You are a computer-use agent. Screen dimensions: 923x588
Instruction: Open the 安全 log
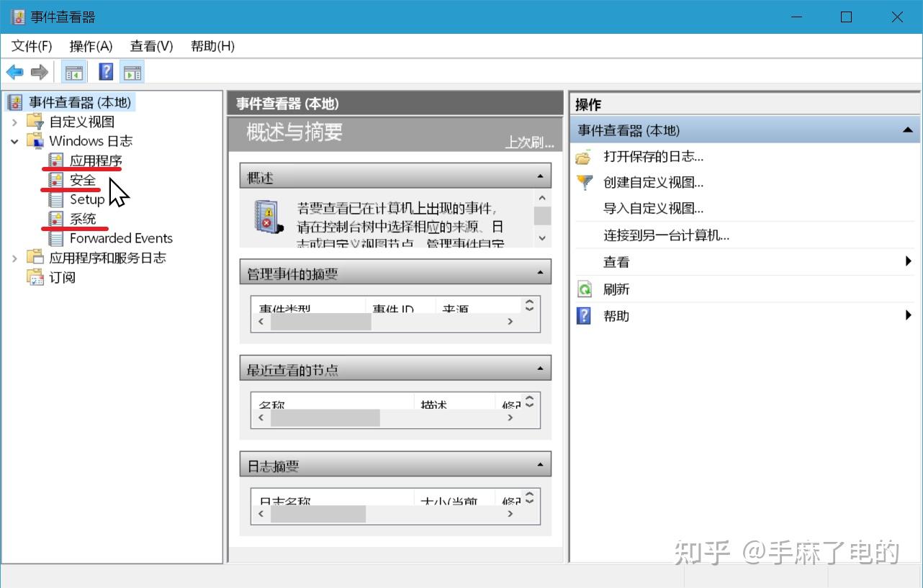tap(83, 180)
